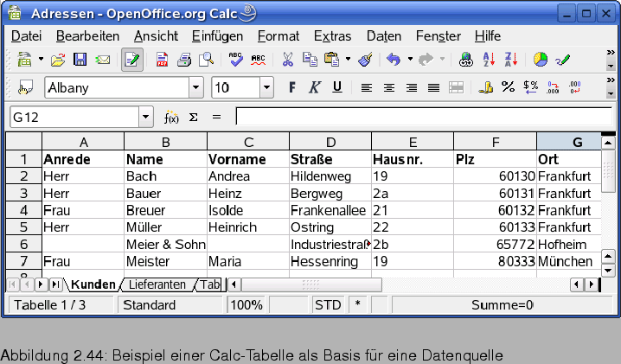
Task: Center cell text horizontally
Action: [389, 87]
